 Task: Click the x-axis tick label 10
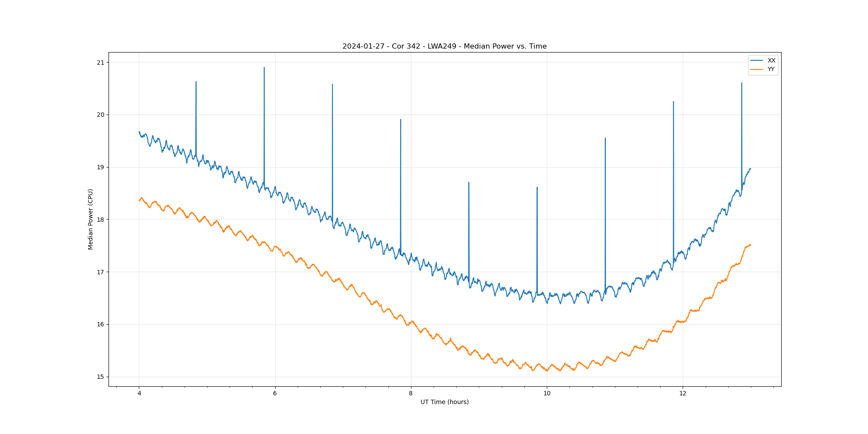547,394
